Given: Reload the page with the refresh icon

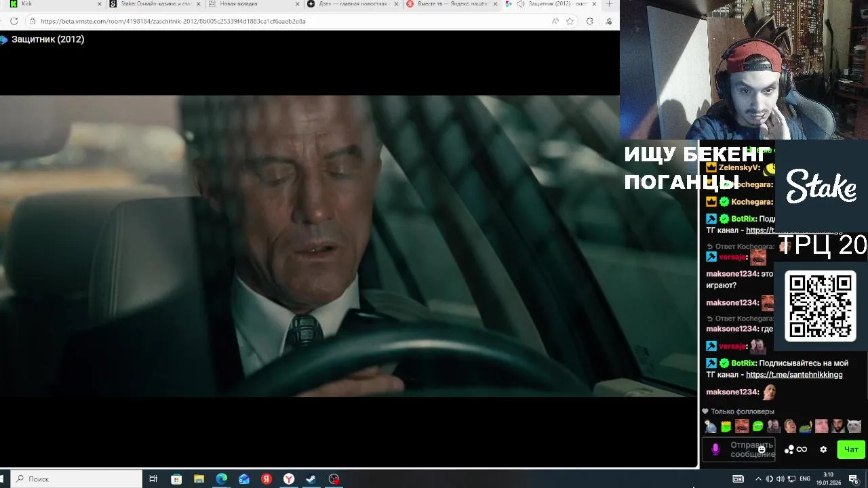Looking at the screenshot, I should 14,21.
